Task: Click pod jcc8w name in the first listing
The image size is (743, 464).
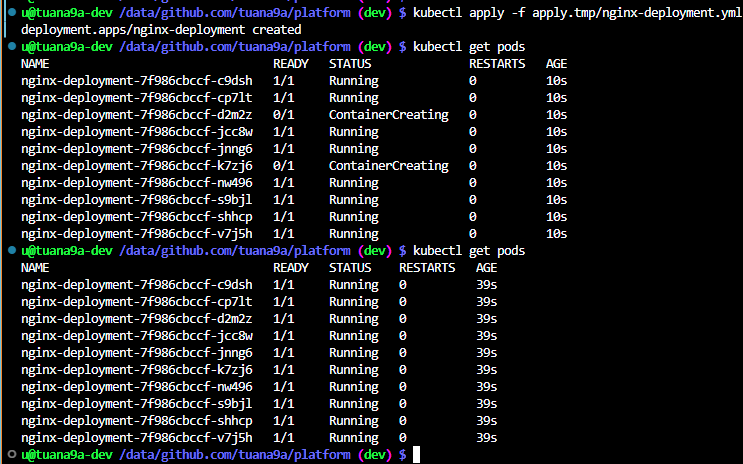Action: [x=137, y=132]
